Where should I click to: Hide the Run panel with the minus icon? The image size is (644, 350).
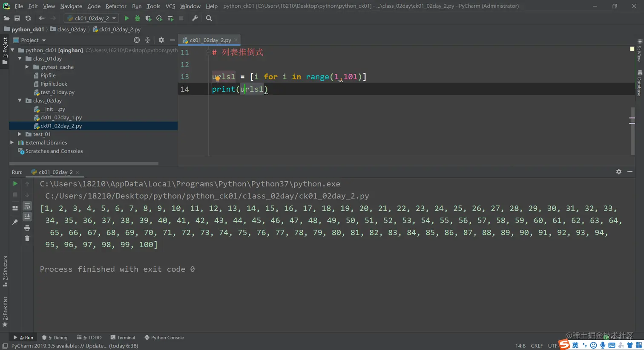click(x=630, y=172)
